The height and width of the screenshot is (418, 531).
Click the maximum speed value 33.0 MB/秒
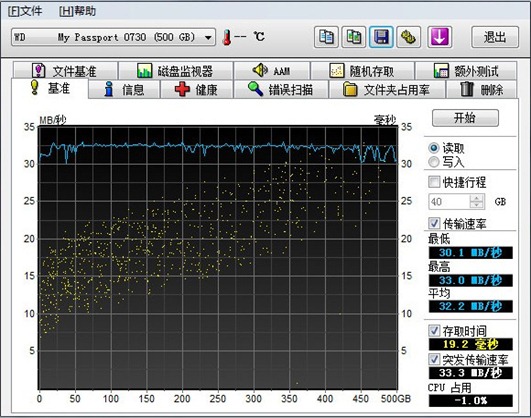(x=471, y=280)
